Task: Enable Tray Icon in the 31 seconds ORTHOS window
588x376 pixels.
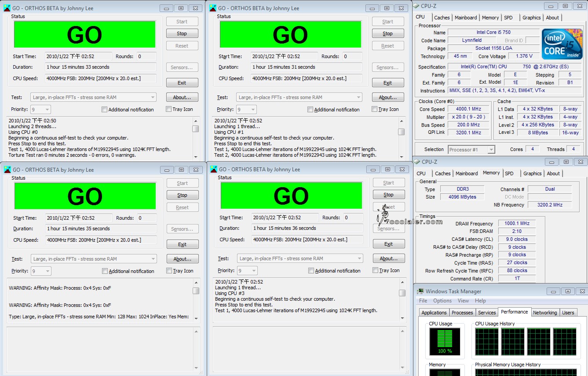Action: point(375,109)
